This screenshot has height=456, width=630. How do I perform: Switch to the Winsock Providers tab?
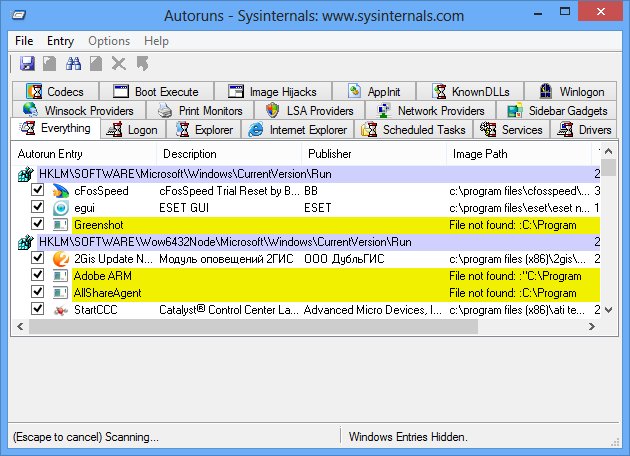(x=79, y=110)
